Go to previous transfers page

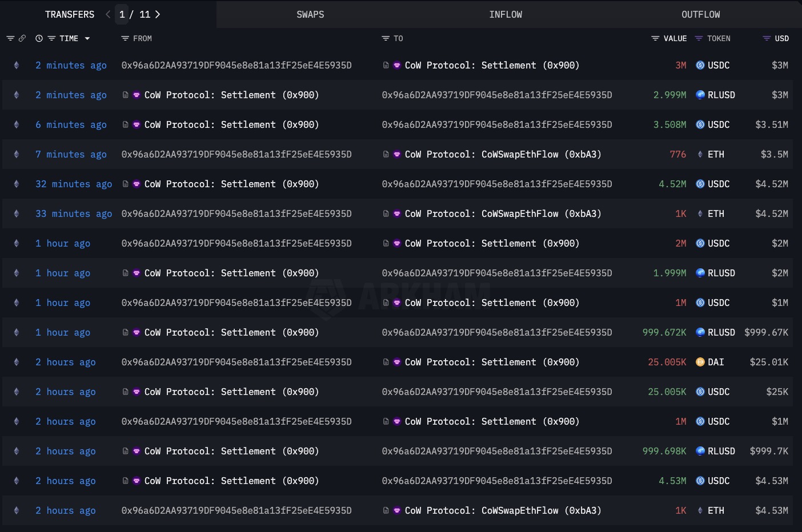[x=108, y=14]
